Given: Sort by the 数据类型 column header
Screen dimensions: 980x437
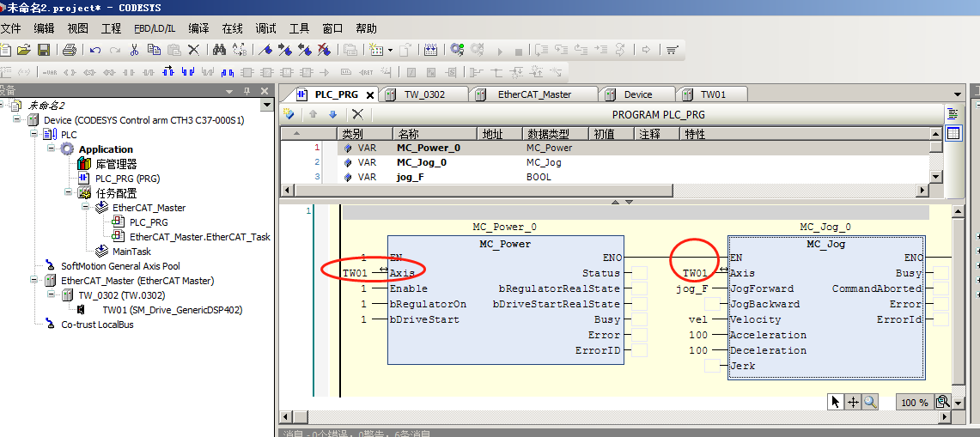Looking at the screenshot, I should (556, 134).
